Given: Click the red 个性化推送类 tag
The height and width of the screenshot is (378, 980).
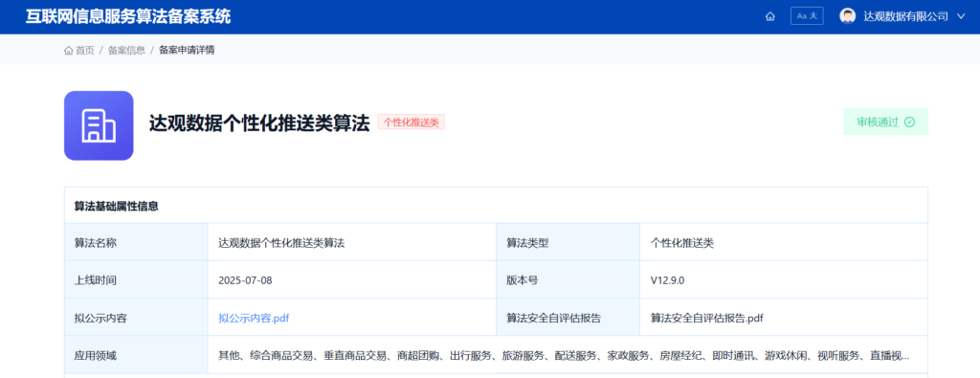Looking at the screenshot, I should 412,122.
